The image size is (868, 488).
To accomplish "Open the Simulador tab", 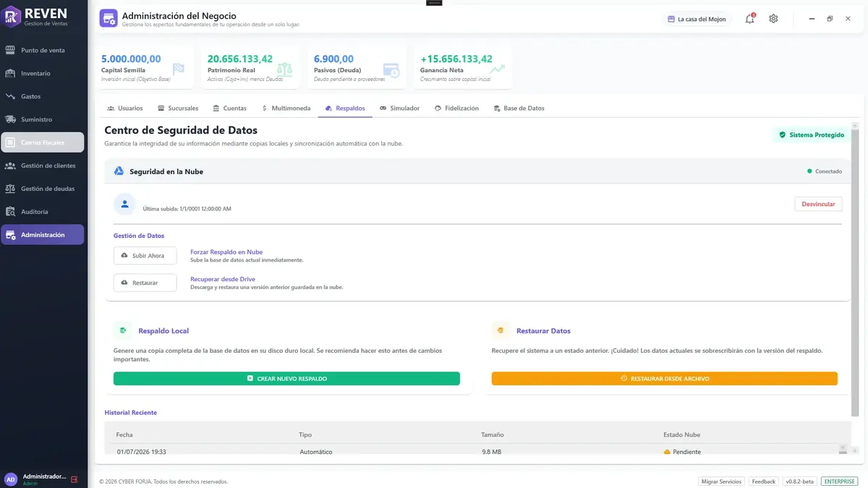I will point(399,108).
